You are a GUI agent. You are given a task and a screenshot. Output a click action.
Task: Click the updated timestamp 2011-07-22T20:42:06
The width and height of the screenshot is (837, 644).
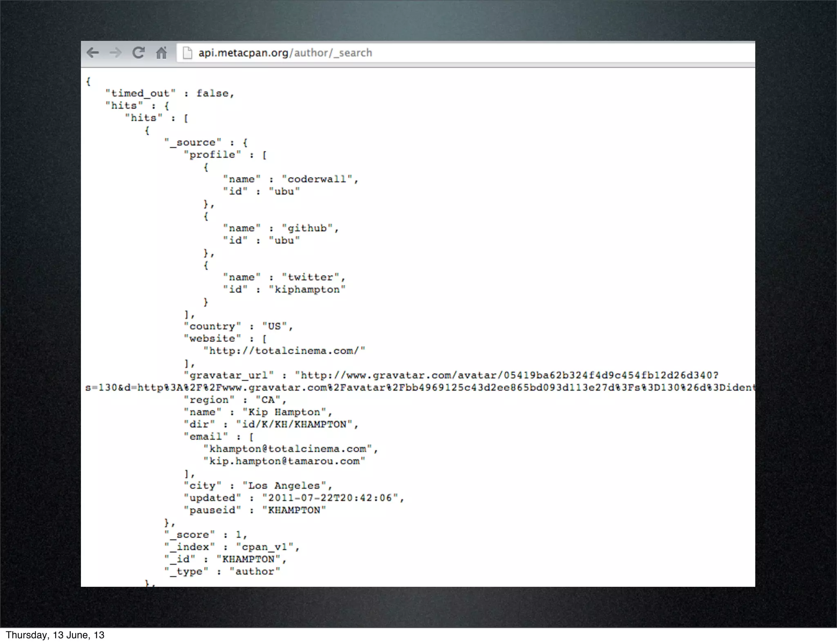point(330,498)
